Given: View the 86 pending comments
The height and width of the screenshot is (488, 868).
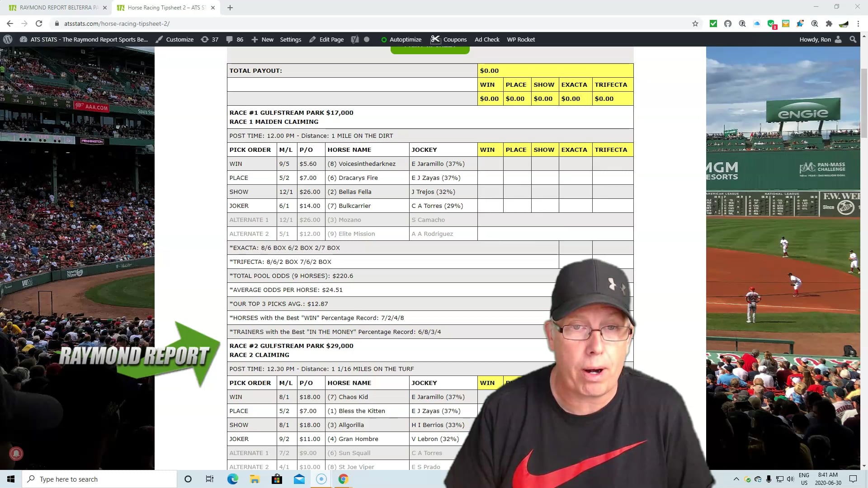Looking at the screenshot, I should point(235,39).
